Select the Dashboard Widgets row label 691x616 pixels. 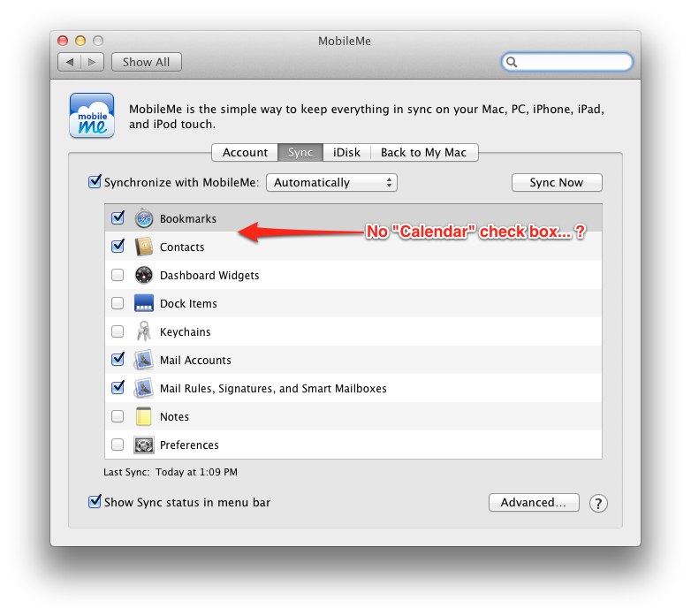[209, 276]
